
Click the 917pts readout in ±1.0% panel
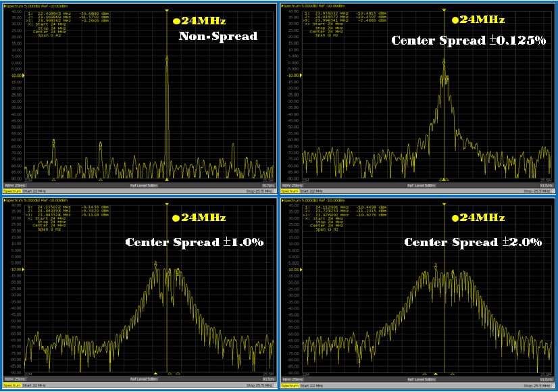click(x=268, y=379)
